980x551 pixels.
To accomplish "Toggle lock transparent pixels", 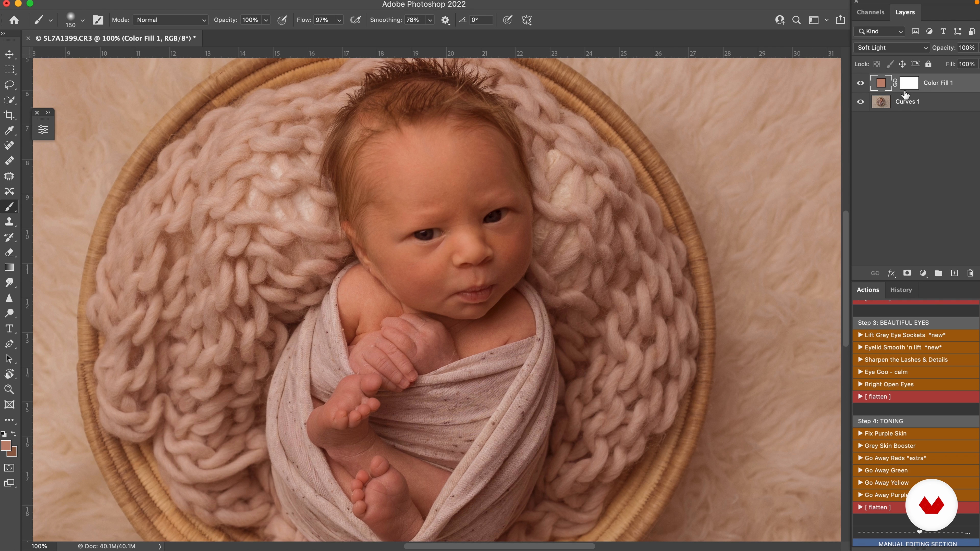I will click(877, 64).
